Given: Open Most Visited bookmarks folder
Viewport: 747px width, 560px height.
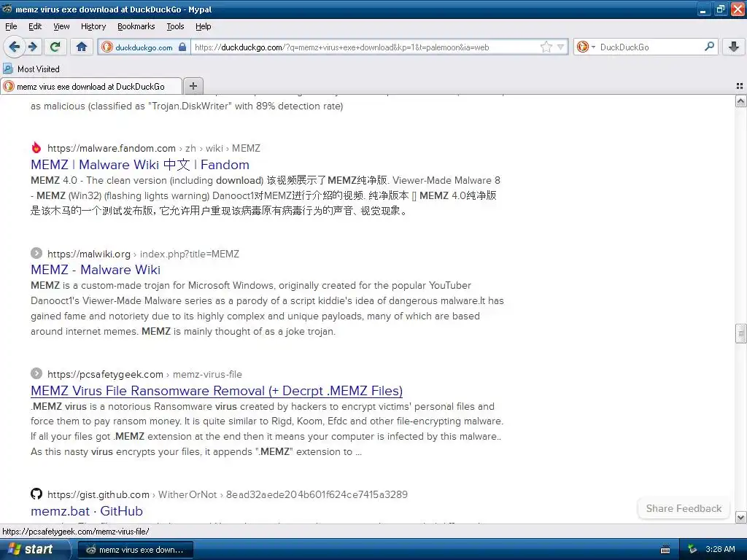Looking at the screenshot, I should coord(31,69).
